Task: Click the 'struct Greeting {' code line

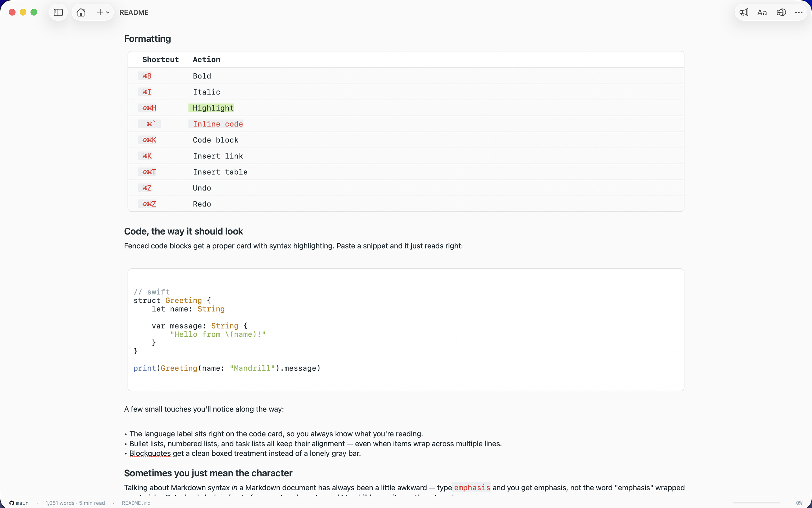Action: click(172, 300)
